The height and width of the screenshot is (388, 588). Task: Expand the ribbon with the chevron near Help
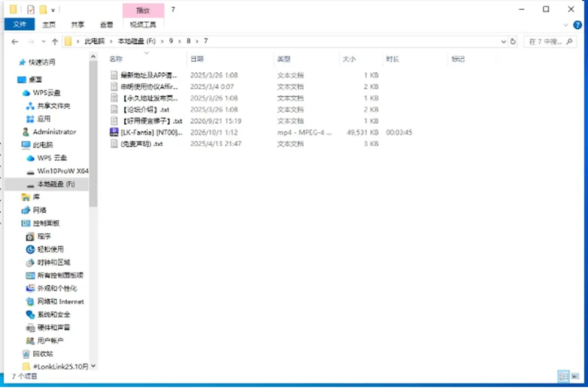click(566, 25)
